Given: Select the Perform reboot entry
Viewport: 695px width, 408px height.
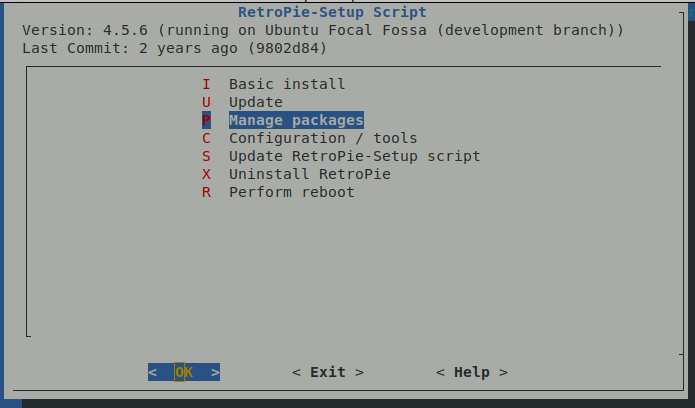Looking at the screenshot, I should tap(291, 192).
